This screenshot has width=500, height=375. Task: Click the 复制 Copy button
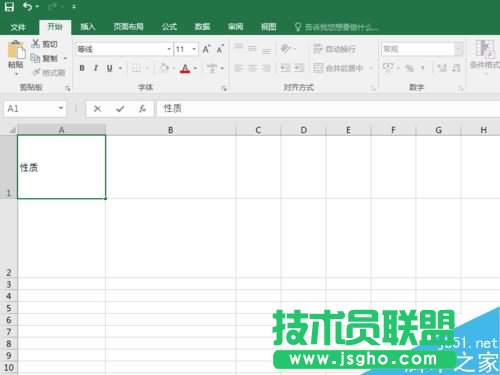tap(44, 58)
